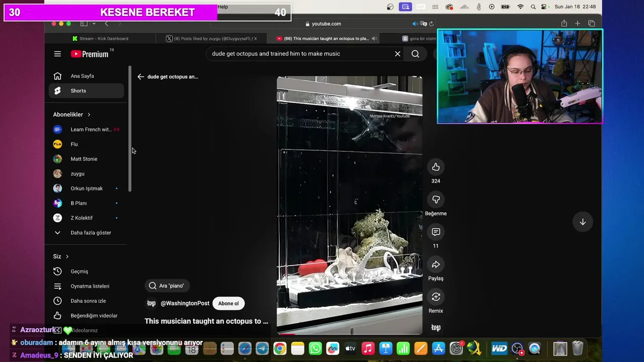Open WhatsApp from the Dock
Viewport: 644px width, 362px height.
click(x=315, y=348)
